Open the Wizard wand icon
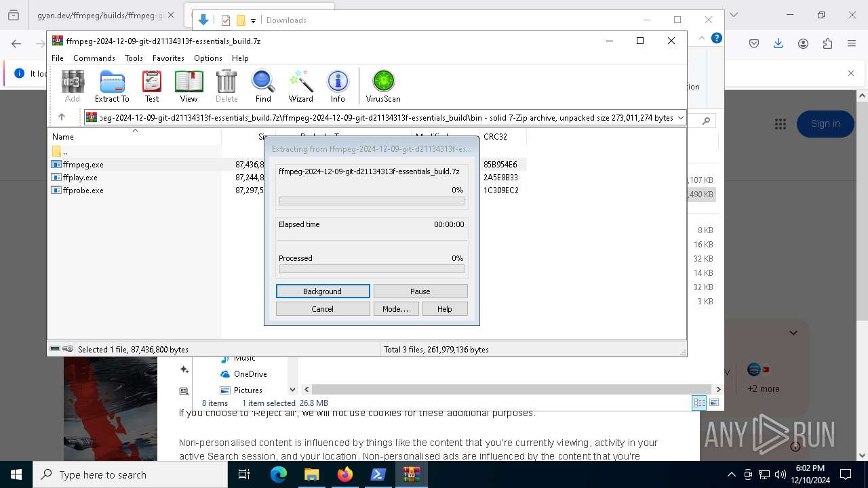 (x=300, y=86)
